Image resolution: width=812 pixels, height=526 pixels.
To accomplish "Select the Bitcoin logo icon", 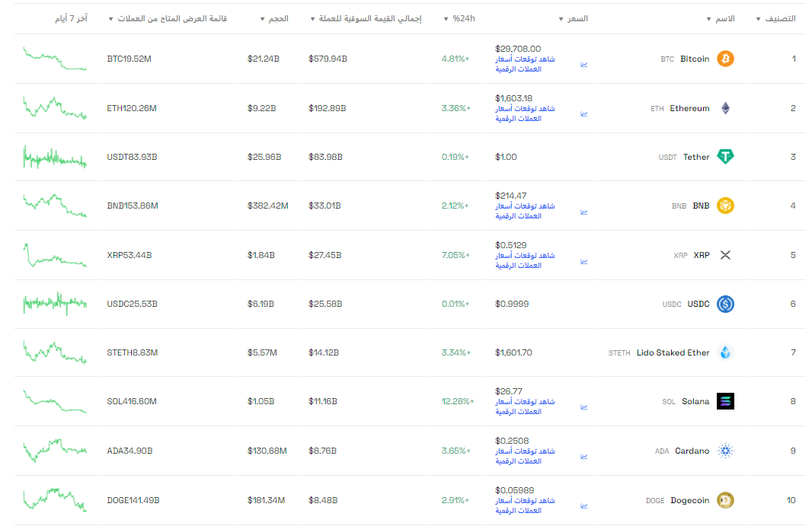I will [724, 59].
